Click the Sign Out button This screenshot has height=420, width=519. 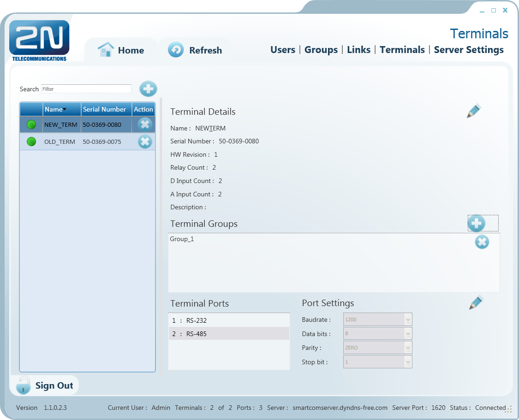point(44,385)
